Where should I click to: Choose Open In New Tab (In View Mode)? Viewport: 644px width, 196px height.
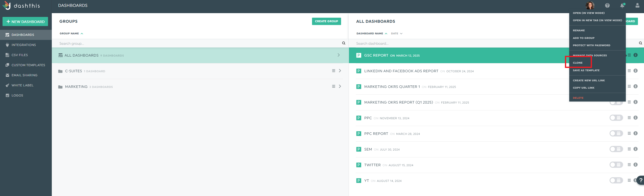[x=597, y=20]
